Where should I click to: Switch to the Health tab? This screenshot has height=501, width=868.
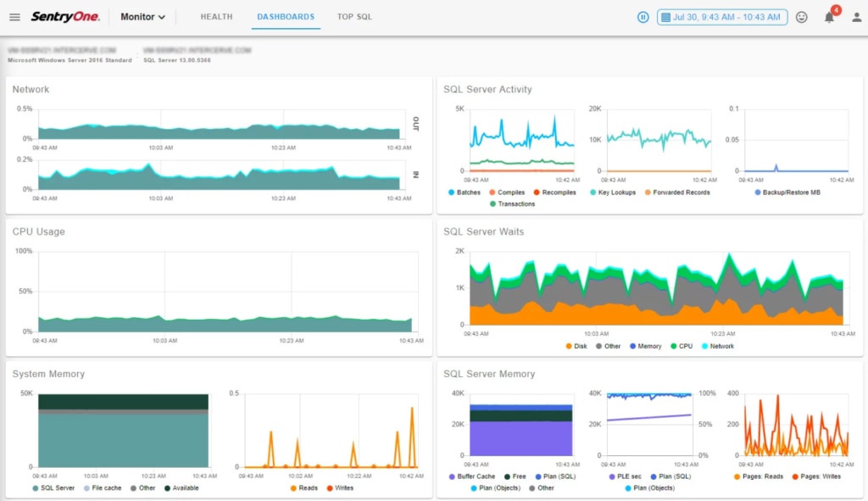[x=216, y=17]
